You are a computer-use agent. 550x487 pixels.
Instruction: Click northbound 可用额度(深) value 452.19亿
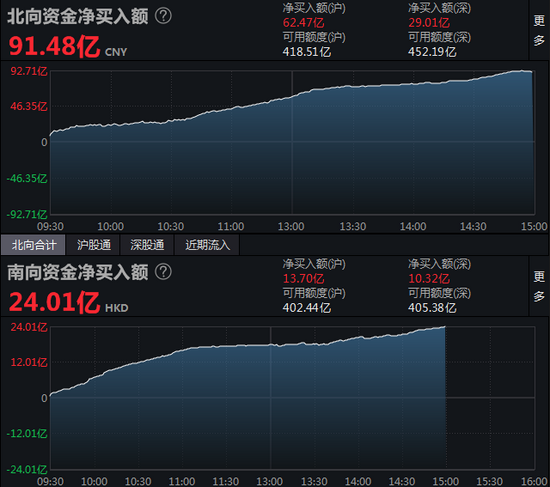click(432, 52)
